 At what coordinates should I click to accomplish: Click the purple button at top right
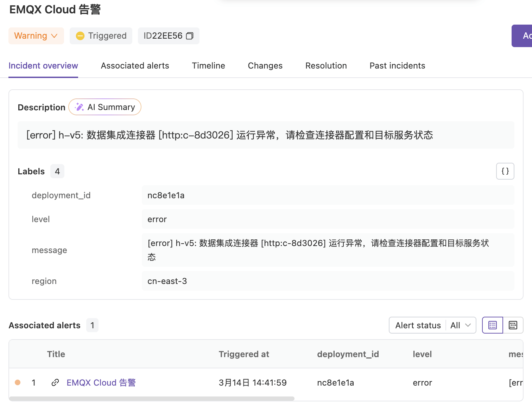pyautogui.click(x=522, y=36)
